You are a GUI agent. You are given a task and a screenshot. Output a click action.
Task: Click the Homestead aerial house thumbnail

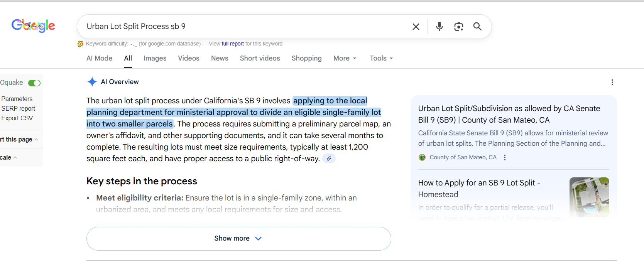(589, 197)
